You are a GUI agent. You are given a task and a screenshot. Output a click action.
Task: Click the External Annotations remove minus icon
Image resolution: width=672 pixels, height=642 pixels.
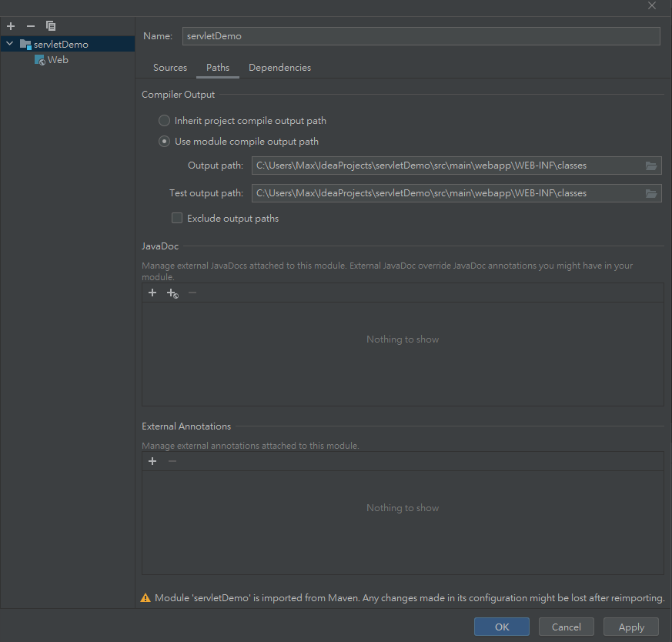point(172,461)
